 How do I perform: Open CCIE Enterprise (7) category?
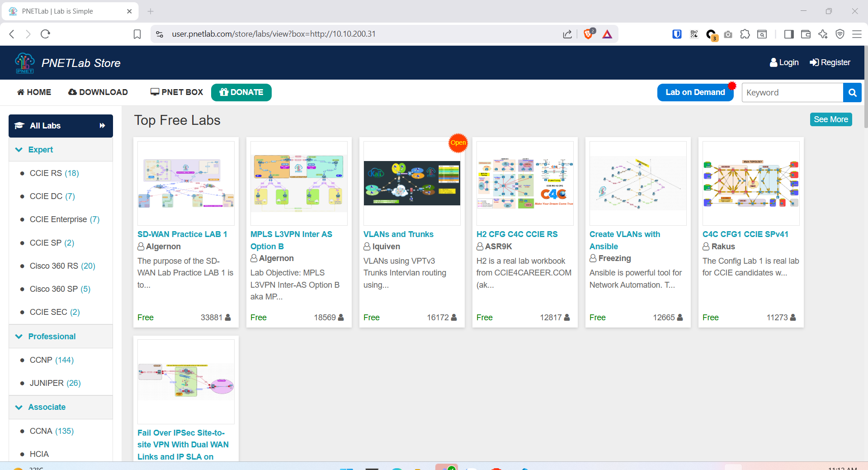(x=65, y=219)
